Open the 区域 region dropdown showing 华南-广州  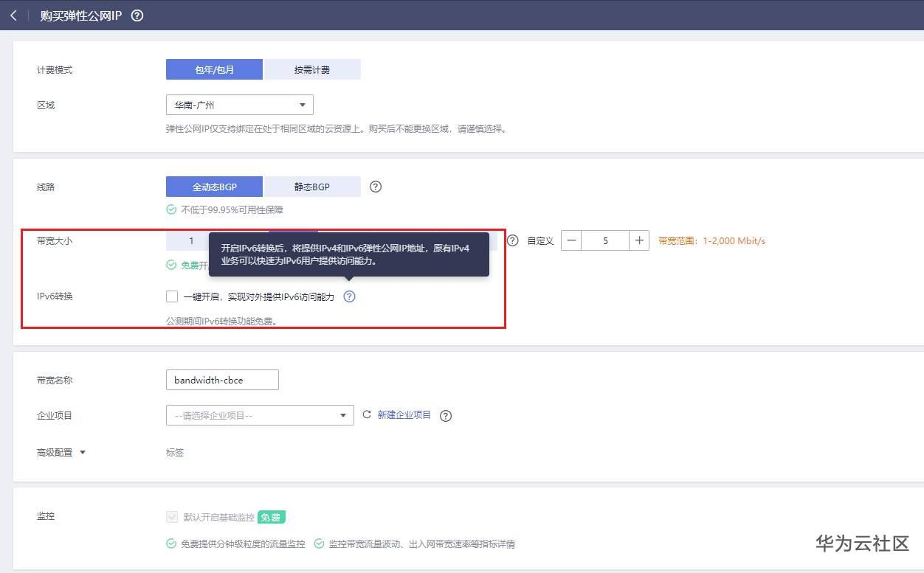coord(239,105)
